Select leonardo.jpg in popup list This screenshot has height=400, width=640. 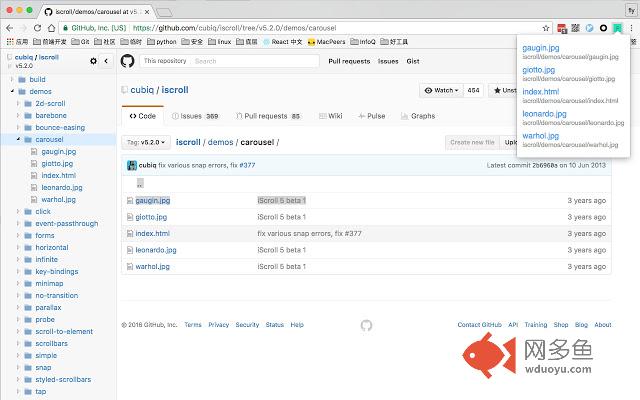(544, 114)
